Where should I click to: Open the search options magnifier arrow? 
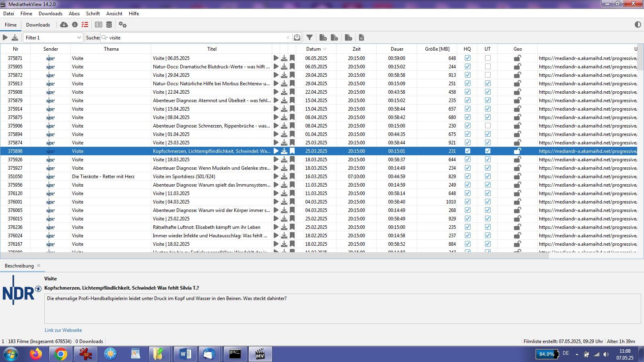tap(105, 37)
